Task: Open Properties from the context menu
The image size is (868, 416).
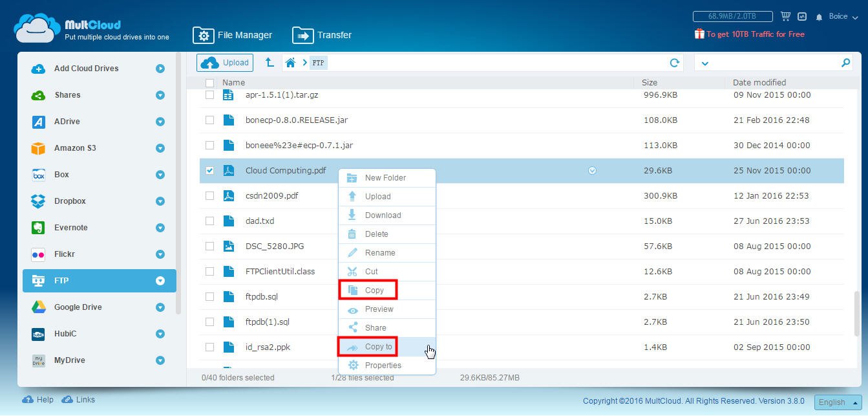Action: click(x=387, y=366)
